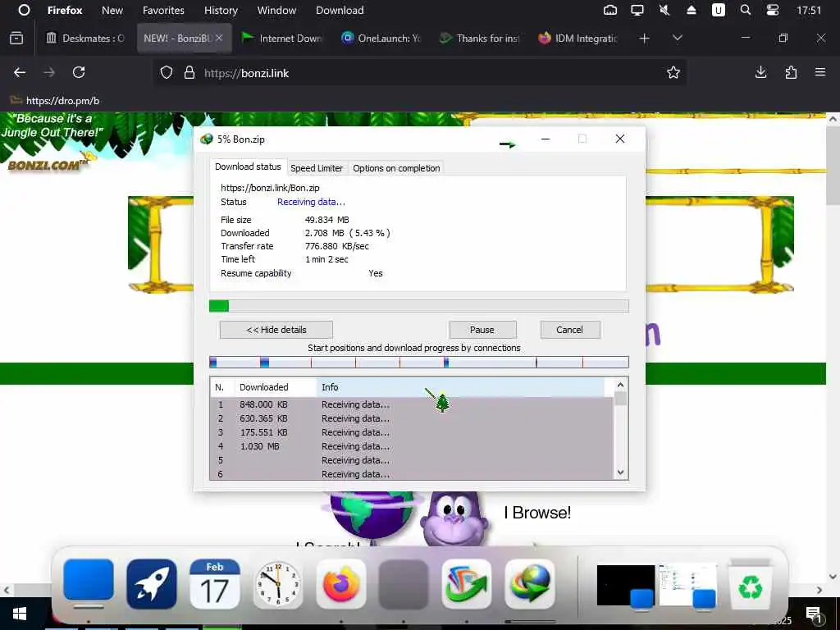Open the Window menu
The height and width of the screenshot is (630, 840).
[x=276, y=10]
